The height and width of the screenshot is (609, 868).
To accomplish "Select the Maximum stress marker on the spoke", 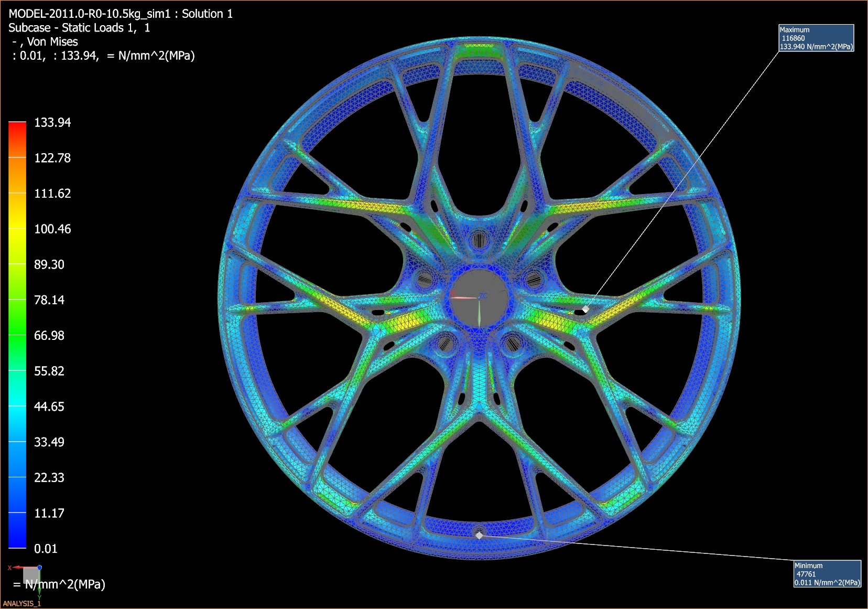I will click(586, 309).
